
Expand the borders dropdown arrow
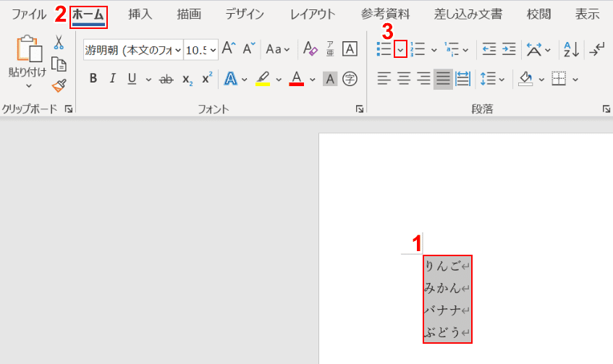point(575,80)
